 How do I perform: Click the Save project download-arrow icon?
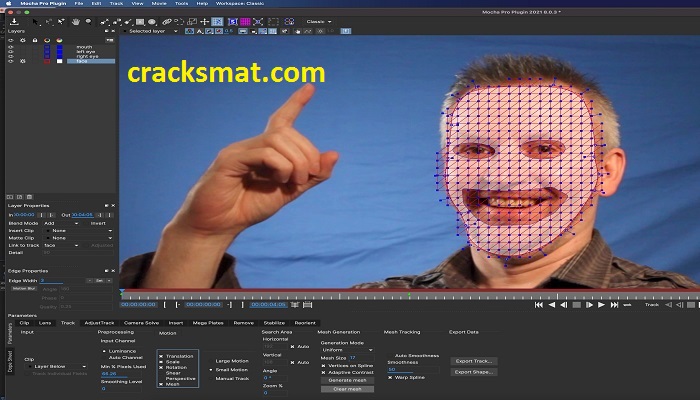click(x=14, y=21)
